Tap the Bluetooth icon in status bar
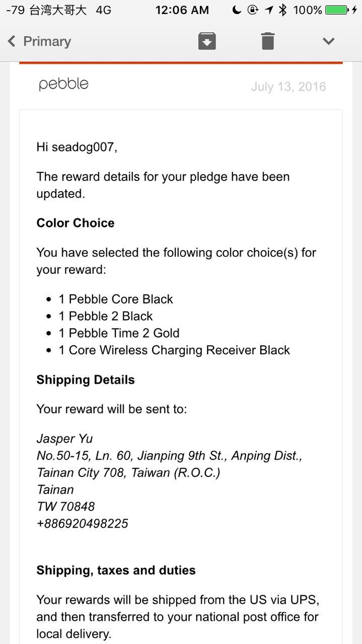 [x=283, y=10]
